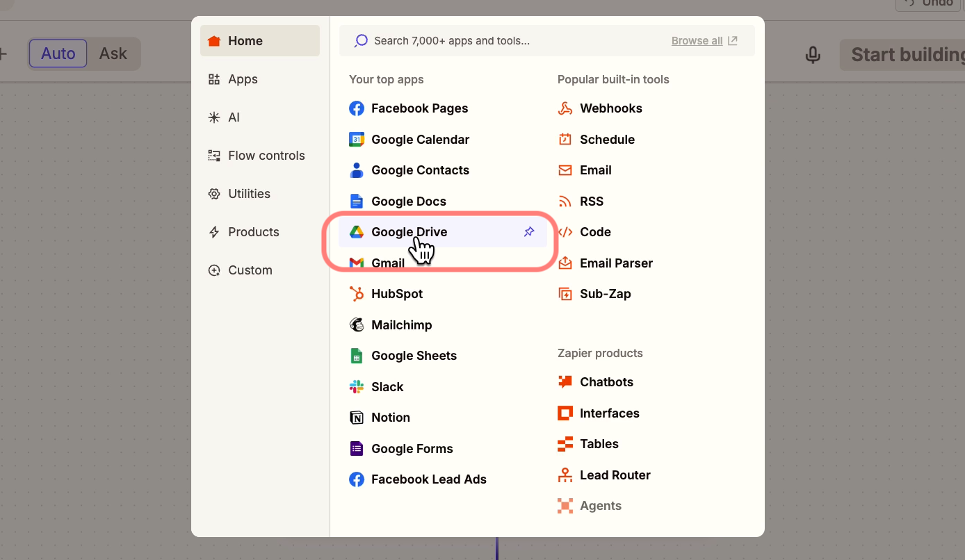Screen dimensions: 965x560
Task: Click the Webhooks icon
Action: point(565,108)
